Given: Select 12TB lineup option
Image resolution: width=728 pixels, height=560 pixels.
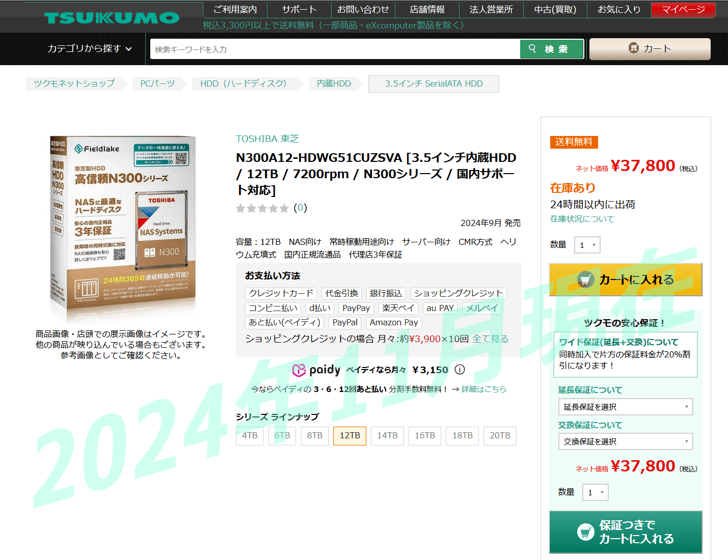Looking at the screenshot, I should pos(349,436).
